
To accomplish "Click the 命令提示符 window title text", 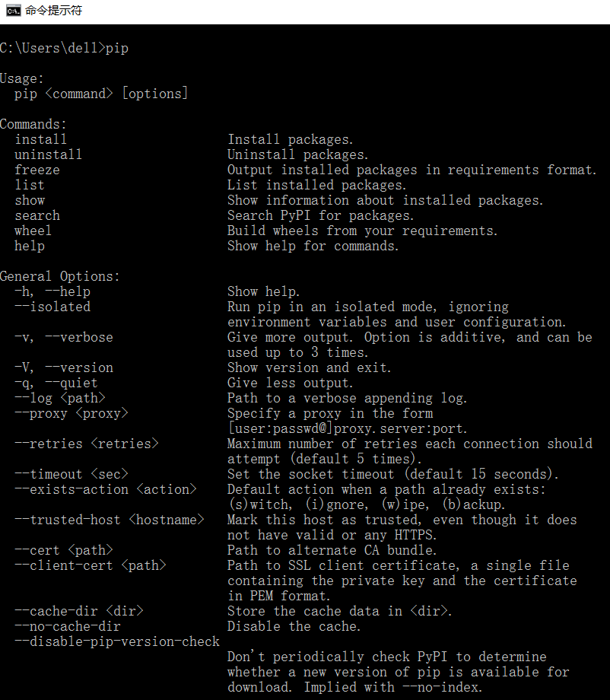I will [x=53, y=11].
